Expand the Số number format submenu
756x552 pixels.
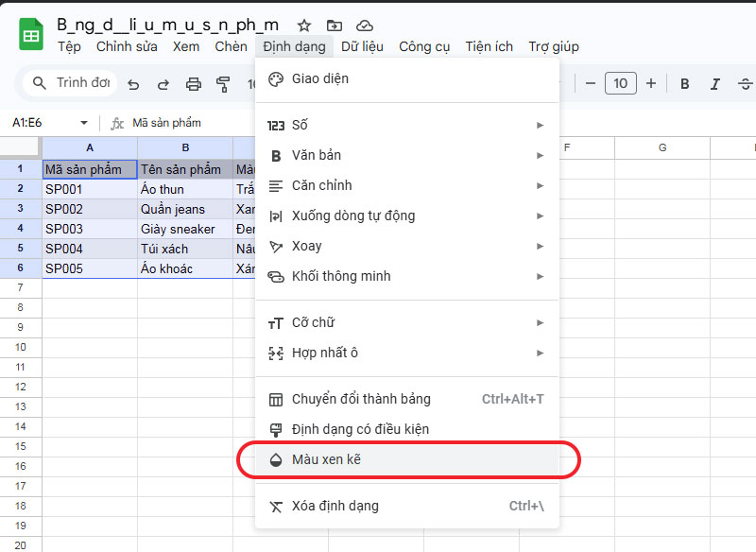pyautogui.click(x=406, y=125)
